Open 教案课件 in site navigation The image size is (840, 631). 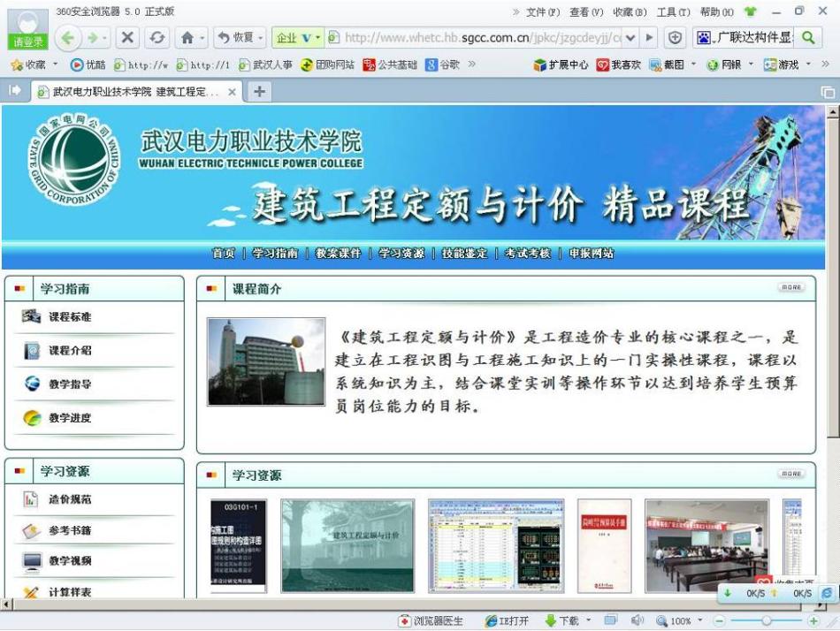click(338, 253)
